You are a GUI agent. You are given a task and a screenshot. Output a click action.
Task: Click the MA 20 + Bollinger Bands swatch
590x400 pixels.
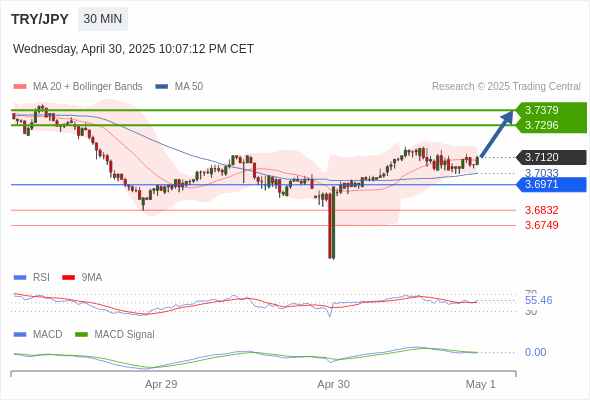(x=20, y=87)
